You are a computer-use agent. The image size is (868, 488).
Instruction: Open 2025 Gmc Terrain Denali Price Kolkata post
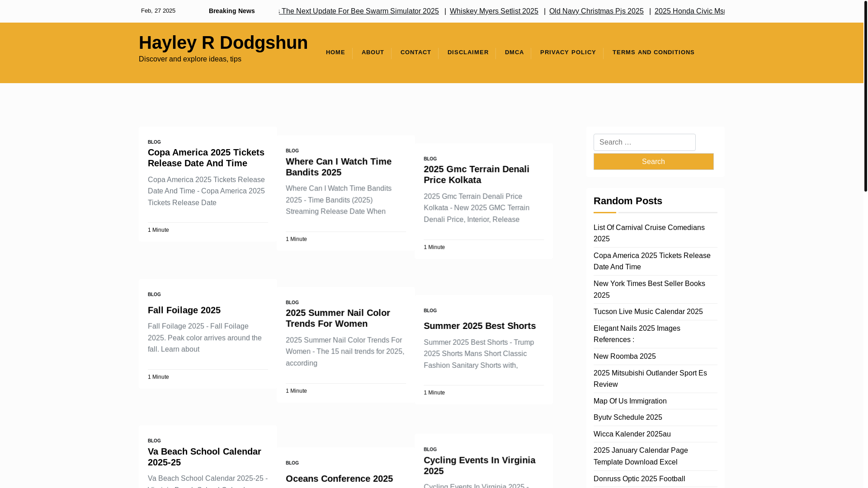point(476,174)
